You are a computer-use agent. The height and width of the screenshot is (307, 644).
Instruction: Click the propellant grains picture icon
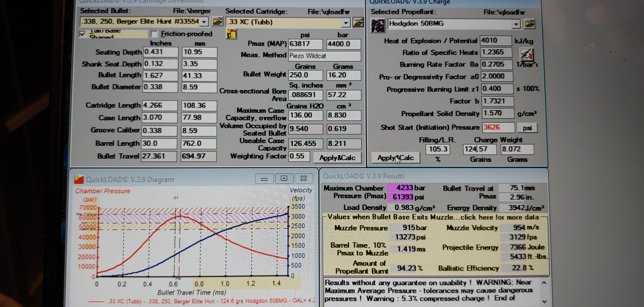[x=378, y=26]
